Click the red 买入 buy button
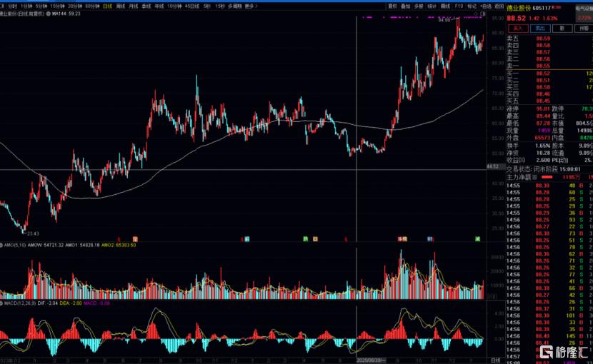This screenshot has height=364, width=593. pyautogui.click(x=518, y=29)
